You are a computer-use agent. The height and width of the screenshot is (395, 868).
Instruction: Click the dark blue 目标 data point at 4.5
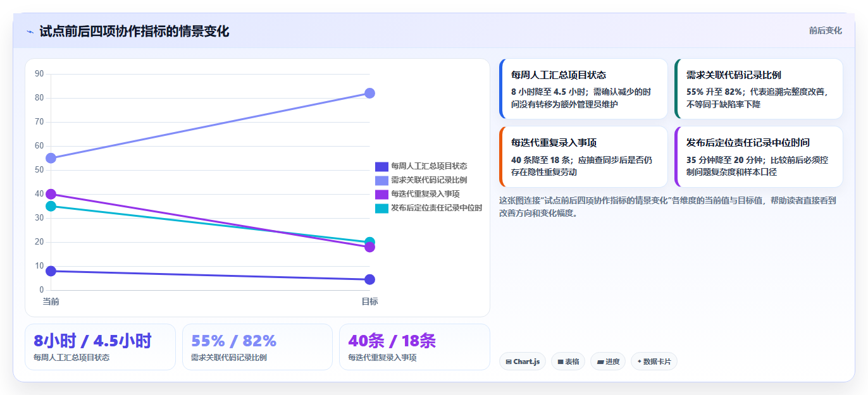[x=370, y=279]
